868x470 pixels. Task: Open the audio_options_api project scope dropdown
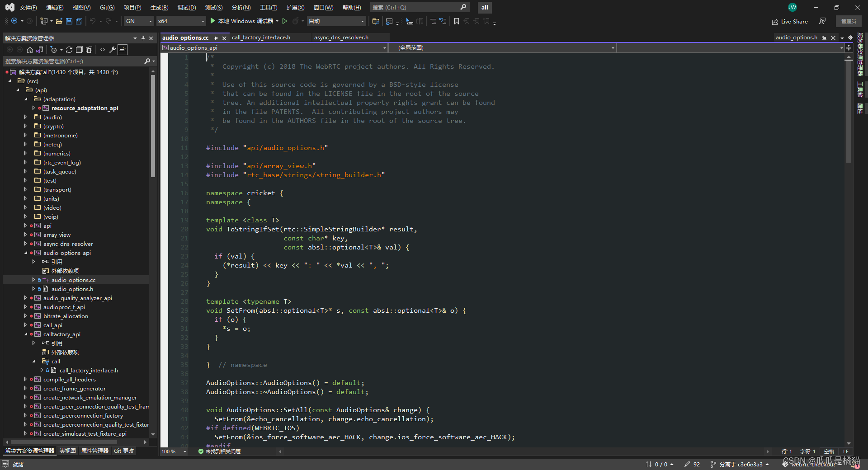point(274,47)
